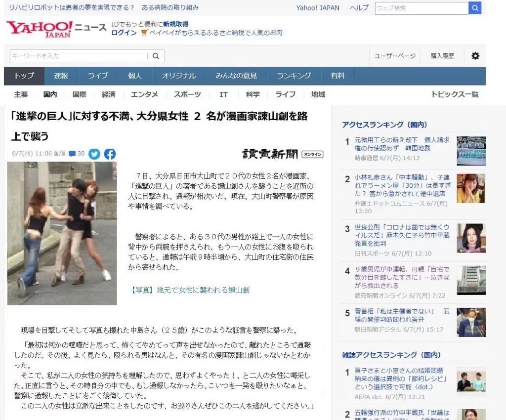Screen dimensions: 506x420
Task: Click thumbnail for 世良公則 ranking article
Action: pos(471,238)
